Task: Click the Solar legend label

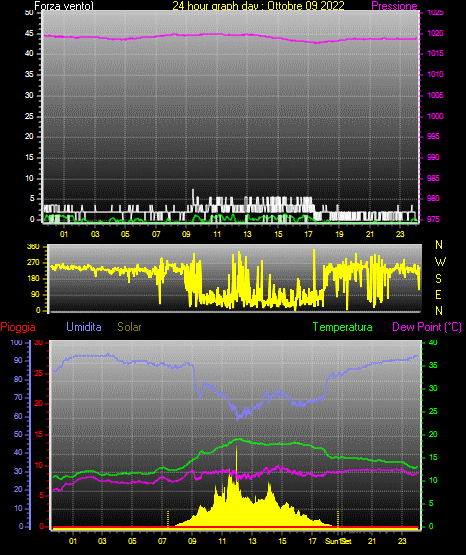Action: [x=129, y=327]
